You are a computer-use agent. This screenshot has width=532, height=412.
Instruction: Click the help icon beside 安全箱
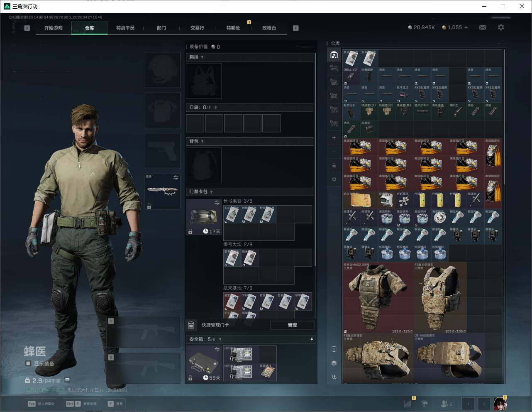pyautogui.click(x=220, y=339)
